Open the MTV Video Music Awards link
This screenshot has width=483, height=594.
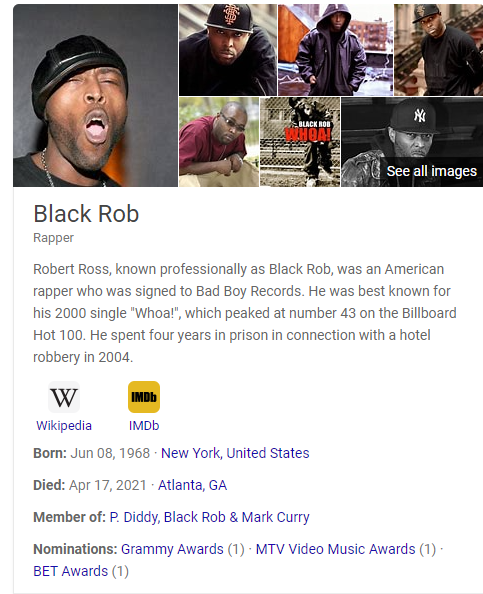click(x=335, y=549)
